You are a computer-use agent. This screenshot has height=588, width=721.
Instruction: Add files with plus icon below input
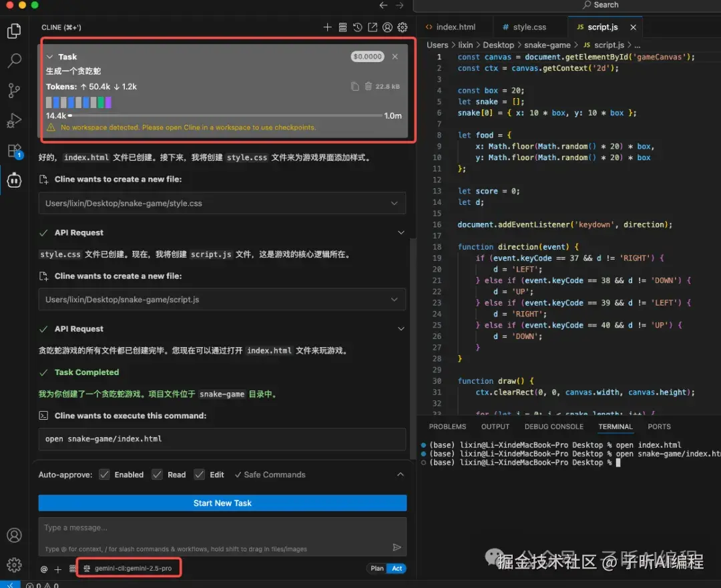coord(58,569)
